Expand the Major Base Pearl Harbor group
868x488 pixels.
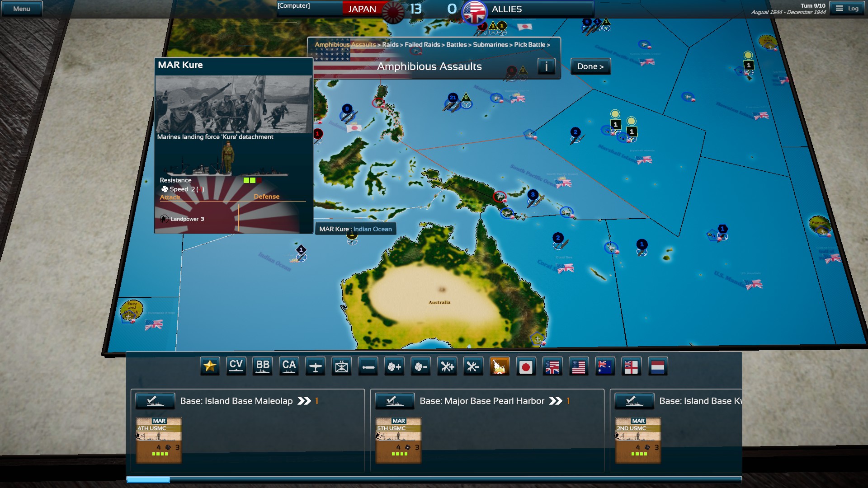tap(555, 401)
